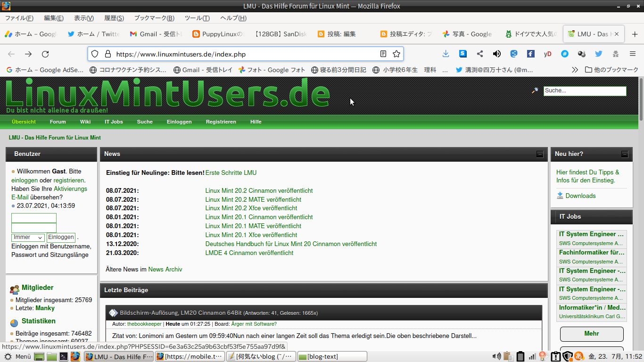Click the yD extension icon
Screen dimensions: 644x362
tap(548, 54)
